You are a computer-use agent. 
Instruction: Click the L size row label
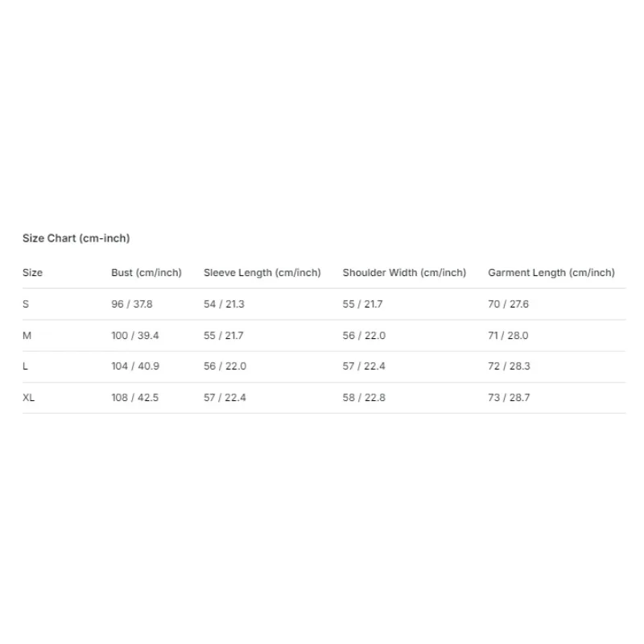click(25, 366)
